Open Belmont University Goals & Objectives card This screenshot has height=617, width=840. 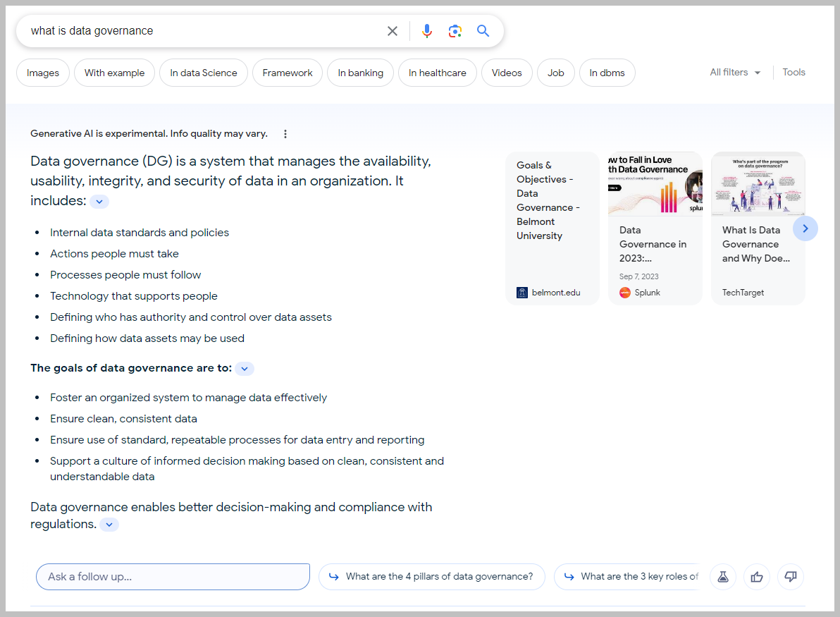[552, 228]
